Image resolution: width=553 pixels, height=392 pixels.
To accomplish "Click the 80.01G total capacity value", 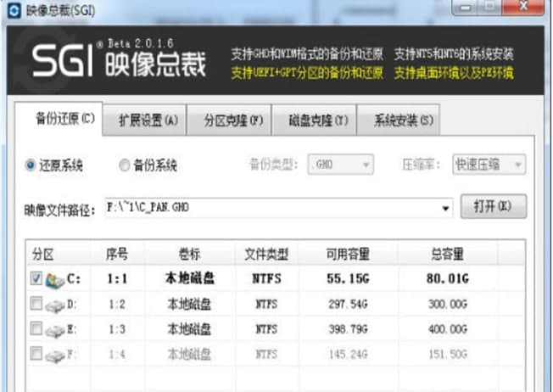I will 448,279.
